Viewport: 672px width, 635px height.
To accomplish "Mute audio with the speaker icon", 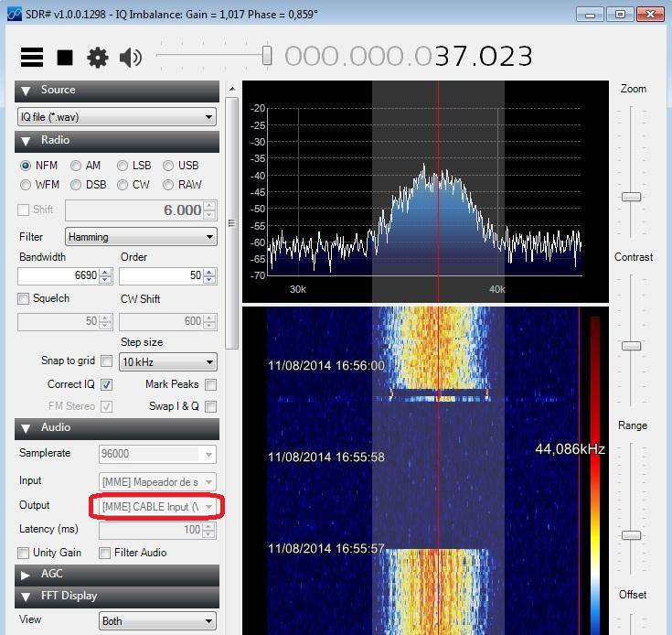I will point(131,58).
